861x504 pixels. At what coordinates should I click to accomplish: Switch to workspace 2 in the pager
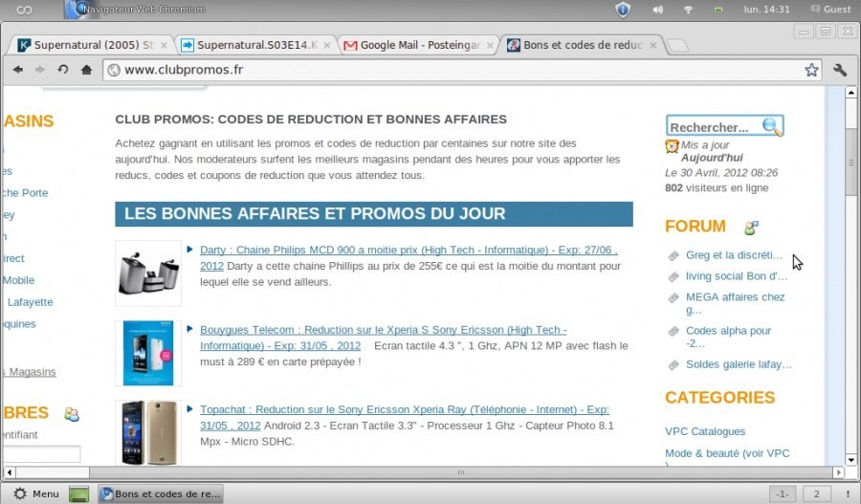[816, 493]
